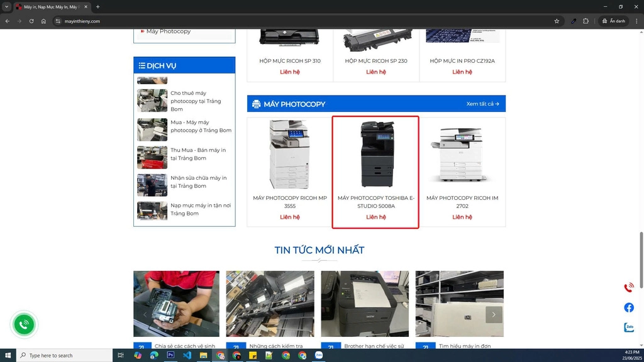Open Photoshop from taskbar
This screenshot has width=644, height=362.
point(170,356)
